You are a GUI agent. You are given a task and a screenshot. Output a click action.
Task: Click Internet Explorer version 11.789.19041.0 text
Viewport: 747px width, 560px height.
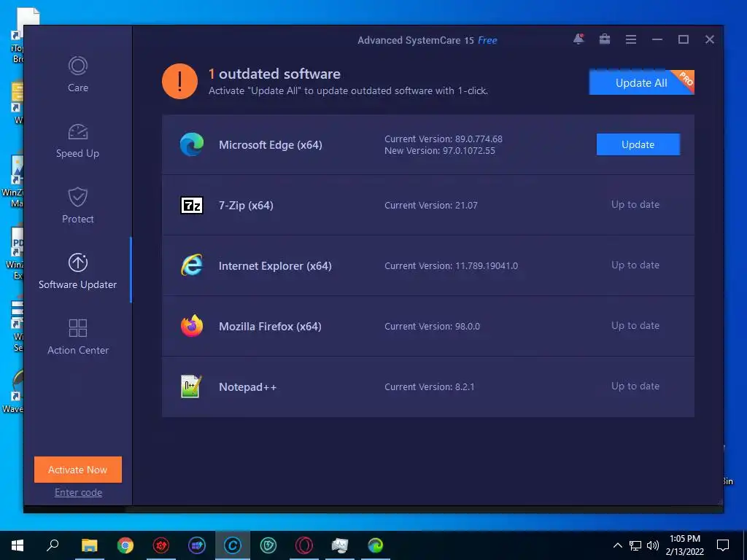click(451, 265)
